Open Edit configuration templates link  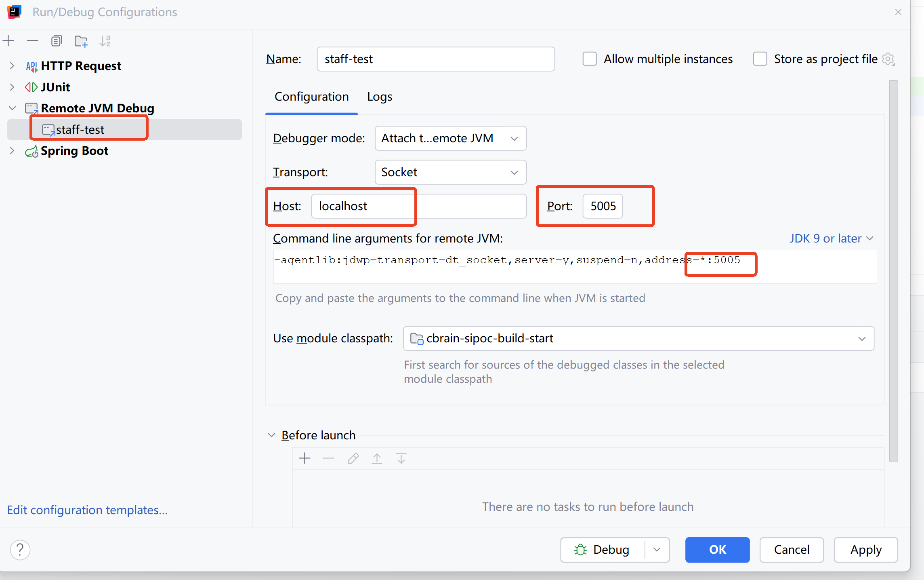point(87,510)
